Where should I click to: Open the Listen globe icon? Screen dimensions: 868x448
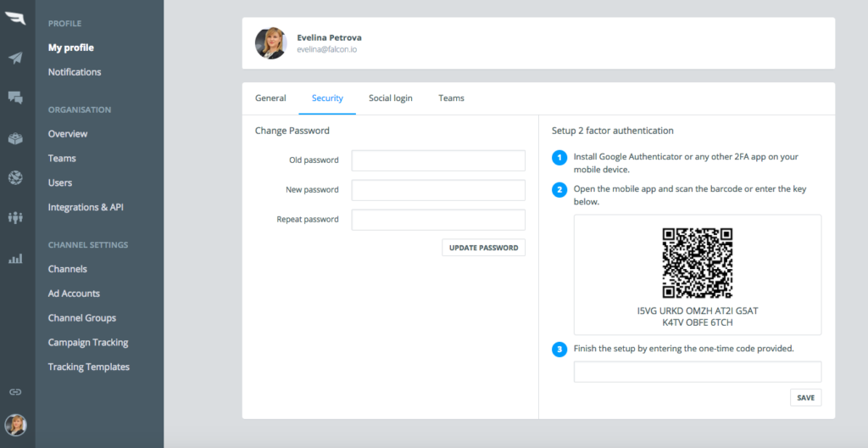15,177
